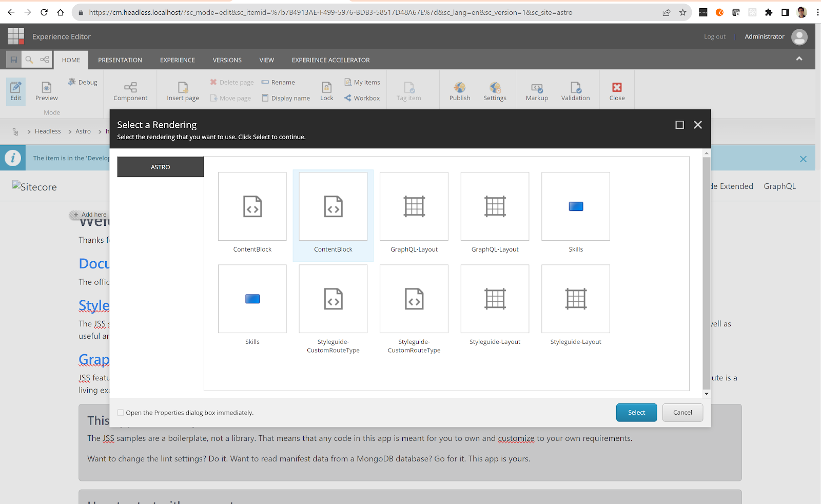This screenshot has height=504, width=821.
Task: Click the browser address bar
Action: [x=330, y=12]
